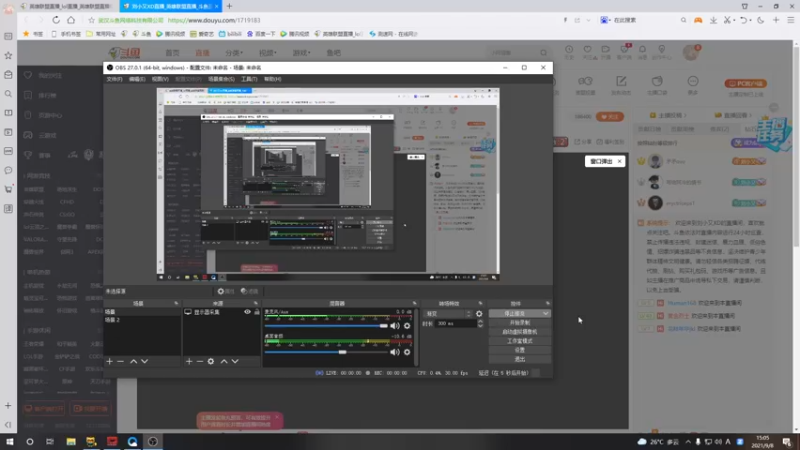Open a new browser tab
Viewport: 800px width, 450px height.
tap(229, 6)
